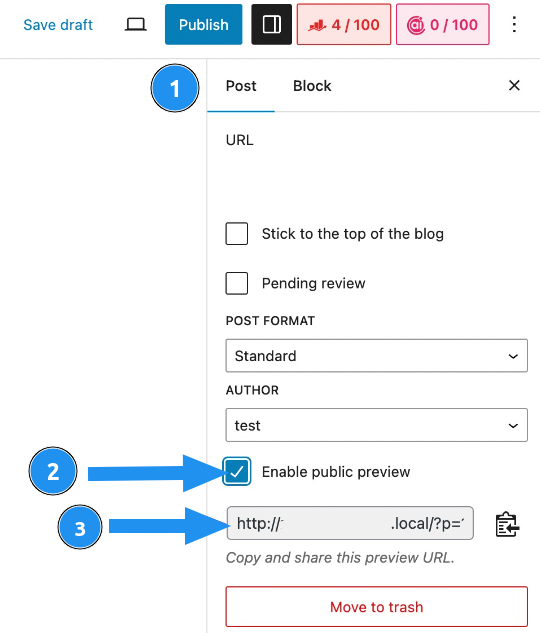This screenshot has width=540, height=633.
Task: Uncheck Enable public preview
Action: pos(237,471)
